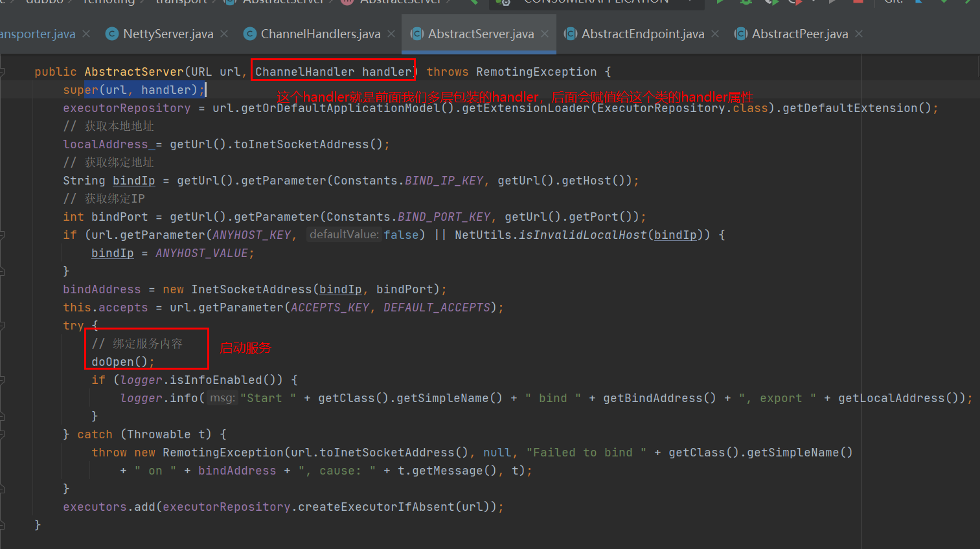The width and height of the screenshot is (980, 549).
Task: Close the ChannelHandlers.java tab
Action: (391, 34)
